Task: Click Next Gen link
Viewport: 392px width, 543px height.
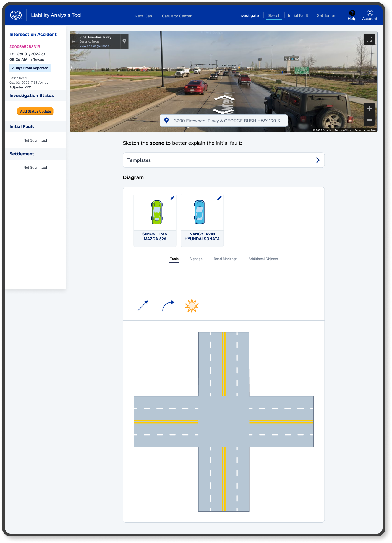Action: tap(143, 16)
